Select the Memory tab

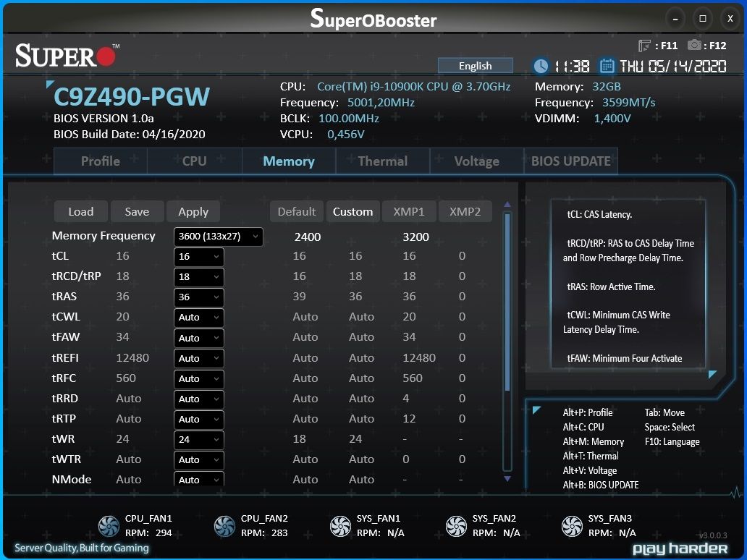point(289,161)
